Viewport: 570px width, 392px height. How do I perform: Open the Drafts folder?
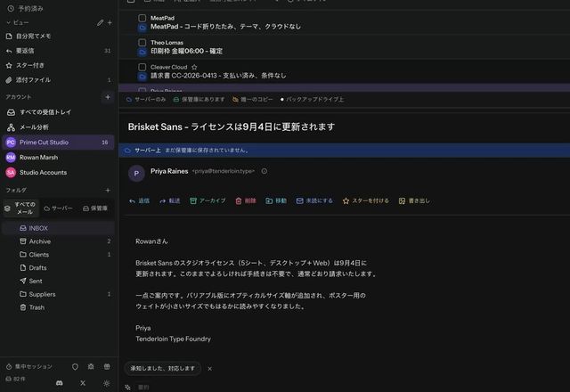[x=58, y=267]
